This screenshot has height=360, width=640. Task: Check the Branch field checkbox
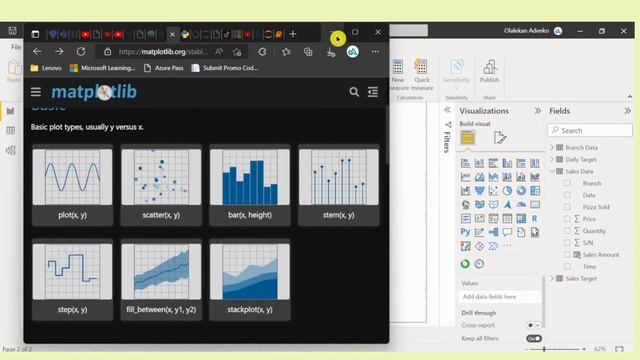567,183
